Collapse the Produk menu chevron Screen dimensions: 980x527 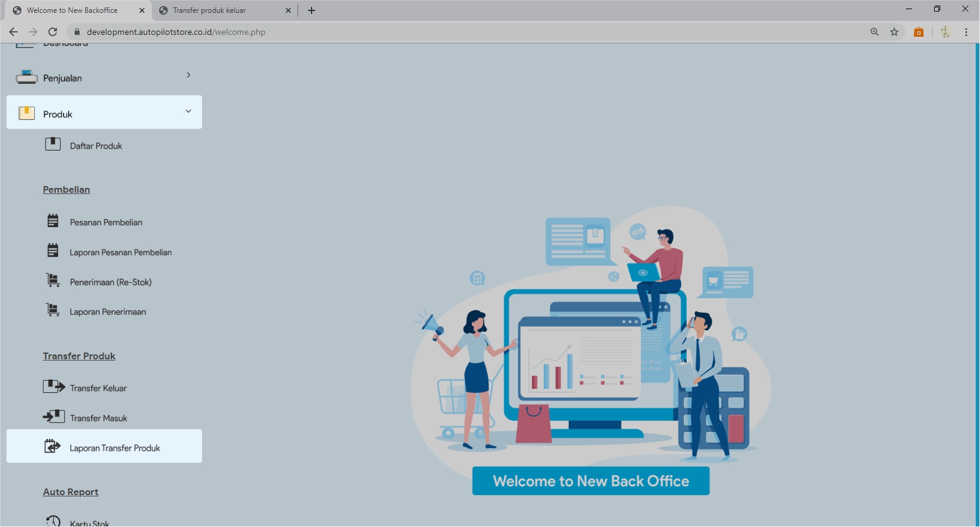[x=189, y=111]
